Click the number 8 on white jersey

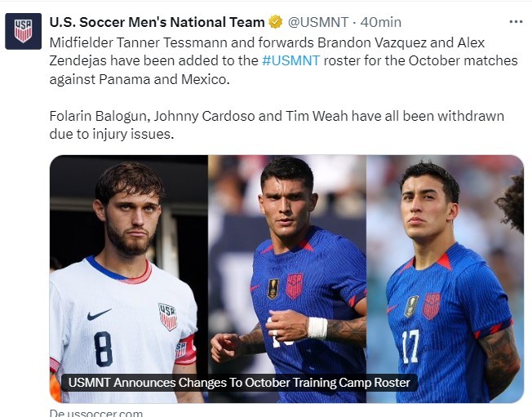click(104, 348)
